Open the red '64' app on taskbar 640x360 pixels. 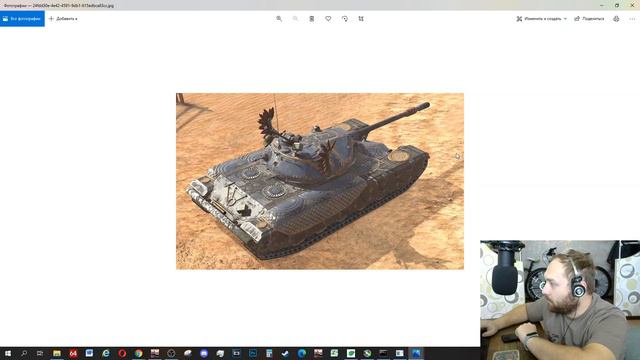point(73,353)
